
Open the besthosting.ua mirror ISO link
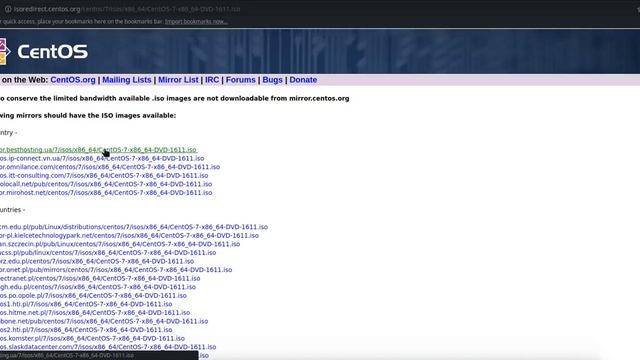point(98,150)
